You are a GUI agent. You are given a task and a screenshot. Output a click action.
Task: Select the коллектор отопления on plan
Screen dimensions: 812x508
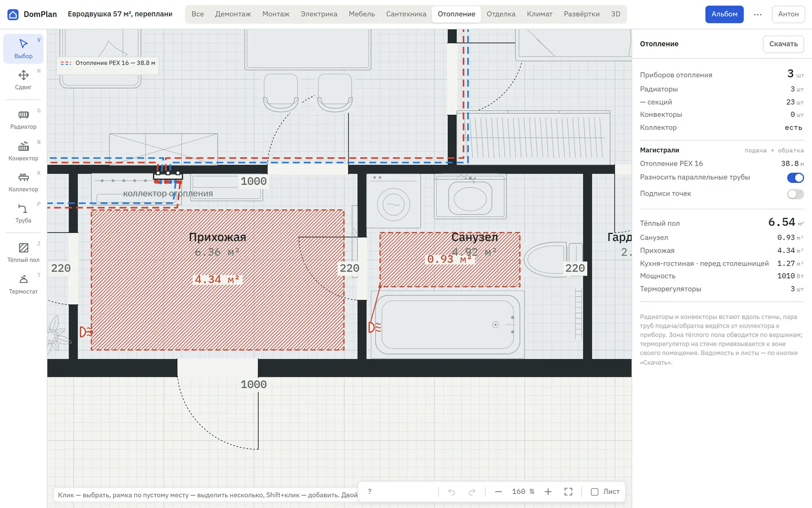point(168,177)
